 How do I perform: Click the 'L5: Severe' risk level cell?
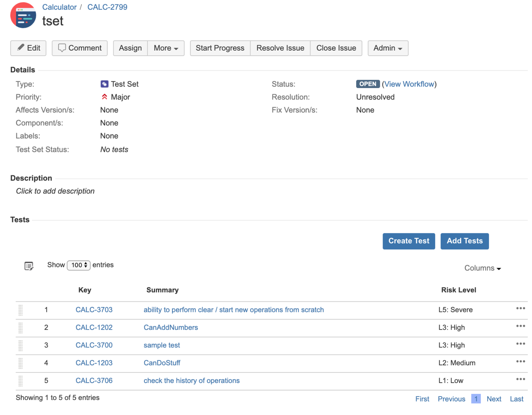coord(455,310)
